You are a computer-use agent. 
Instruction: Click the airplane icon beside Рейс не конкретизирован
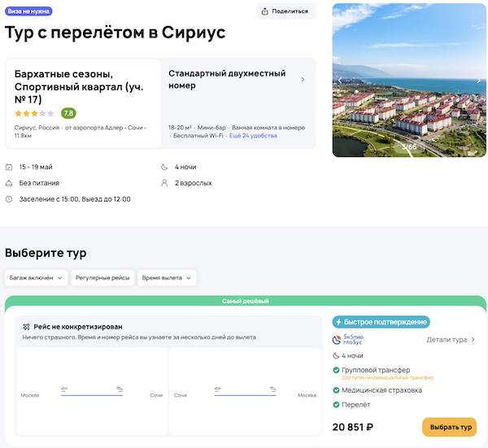pos(26,326)
